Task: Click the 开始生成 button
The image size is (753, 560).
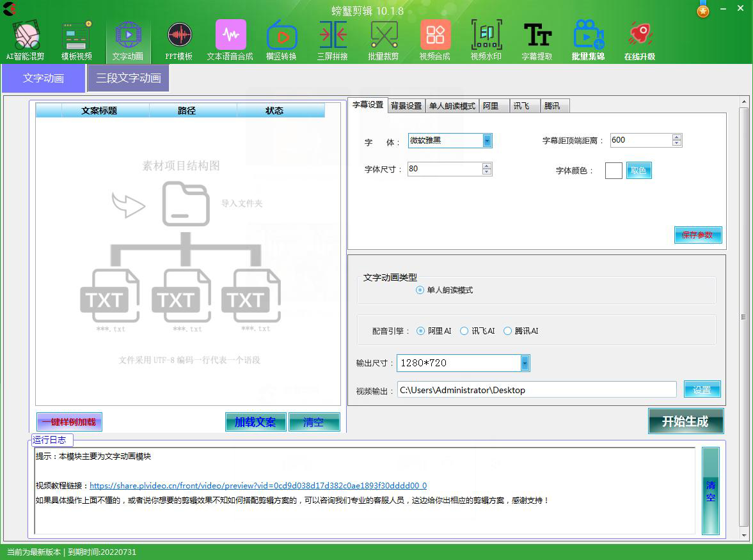Action: pyautogui.click(x=686, y=421)
